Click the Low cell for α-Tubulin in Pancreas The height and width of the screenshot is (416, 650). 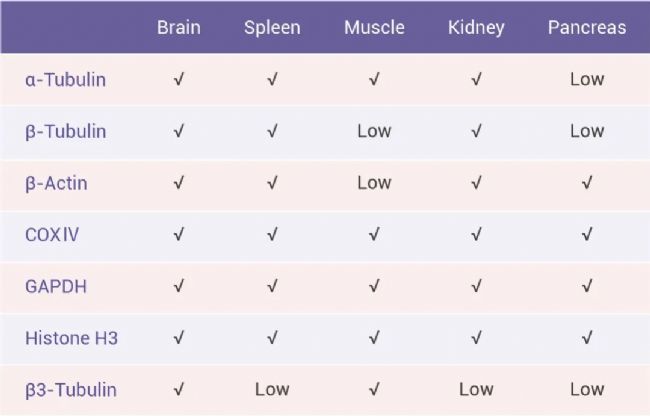[587, 79]
